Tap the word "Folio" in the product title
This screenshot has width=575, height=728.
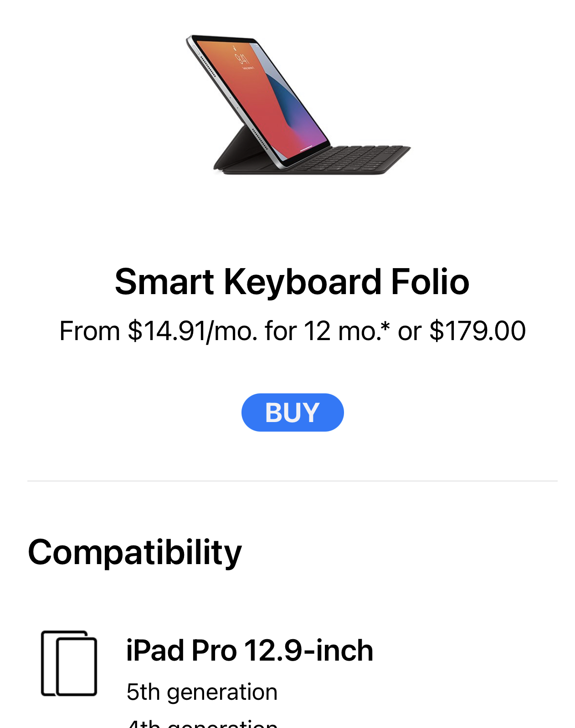(430, 282)
